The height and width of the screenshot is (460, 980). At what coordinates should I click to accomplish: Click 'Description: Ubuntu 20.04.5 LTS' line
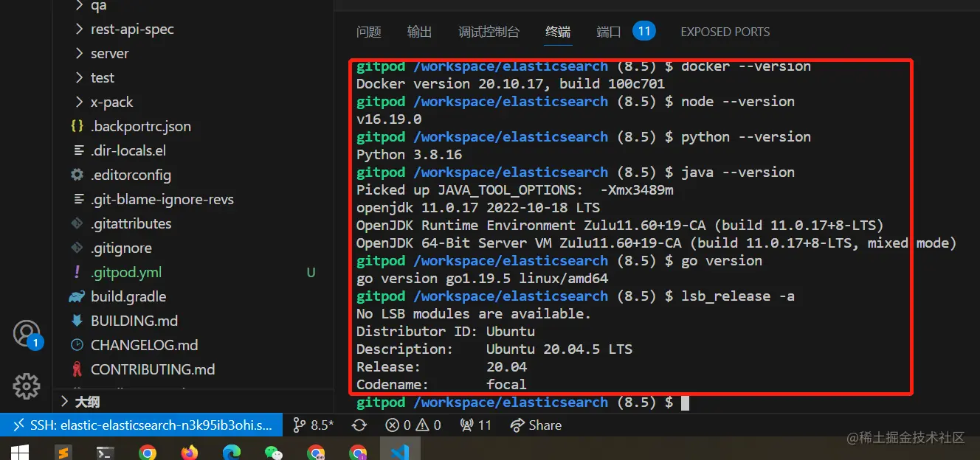494,349
